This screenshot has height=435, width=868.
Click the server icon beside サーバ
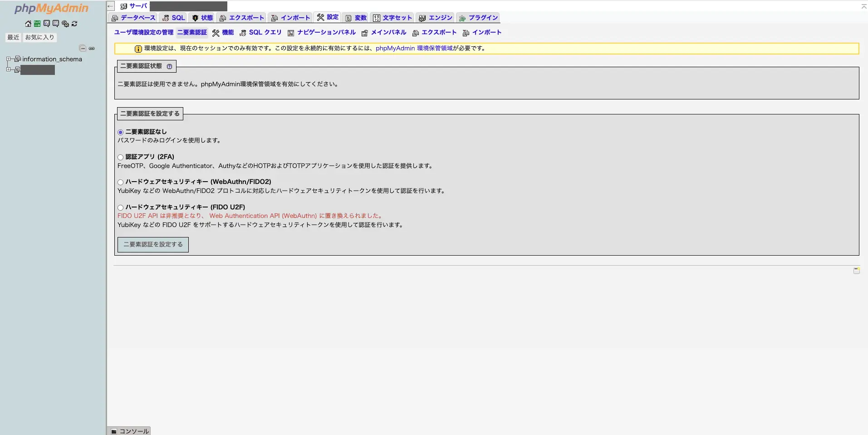pyautogui.click(x=123, y=6)
